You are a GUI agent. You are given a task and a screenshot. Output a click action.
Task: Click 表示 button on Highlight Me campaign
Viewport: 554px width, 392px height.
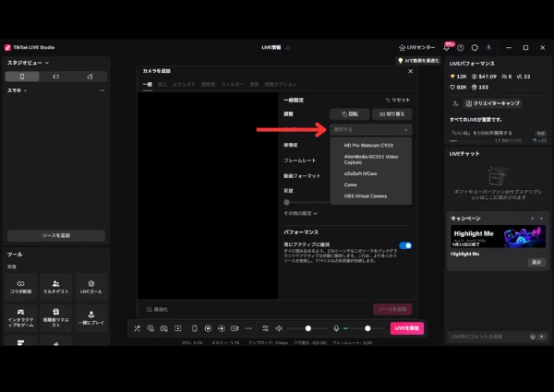pyautogui.click(x=536, y=263)
